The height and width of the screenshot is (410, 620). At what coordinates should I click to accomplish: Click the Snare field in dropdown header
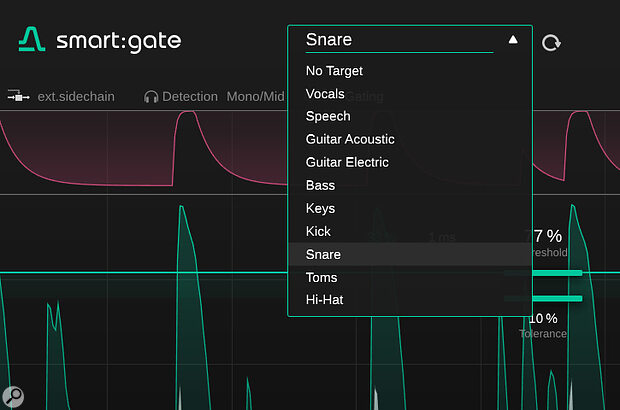pos(398,41)
